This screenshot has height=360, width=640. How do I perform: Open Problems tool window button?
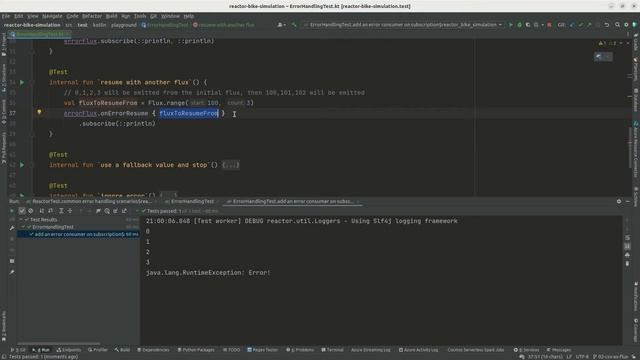tap(300, 350)
